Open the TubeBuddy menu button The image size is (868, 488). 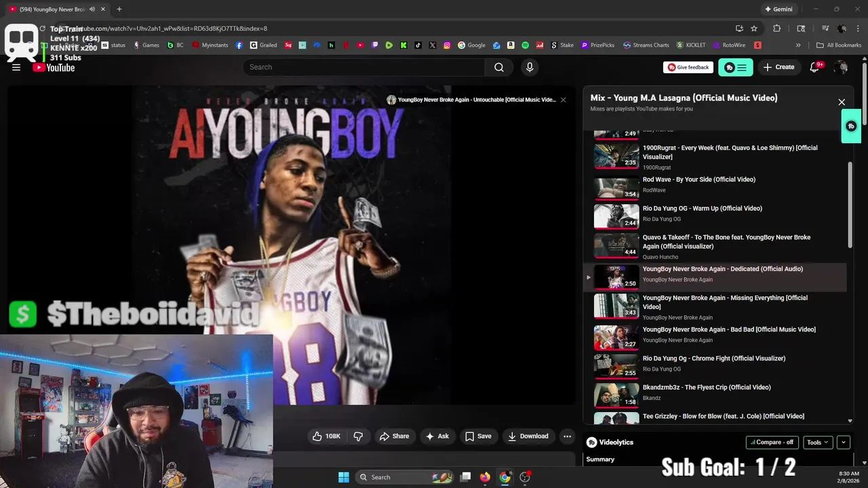(736, 67)
